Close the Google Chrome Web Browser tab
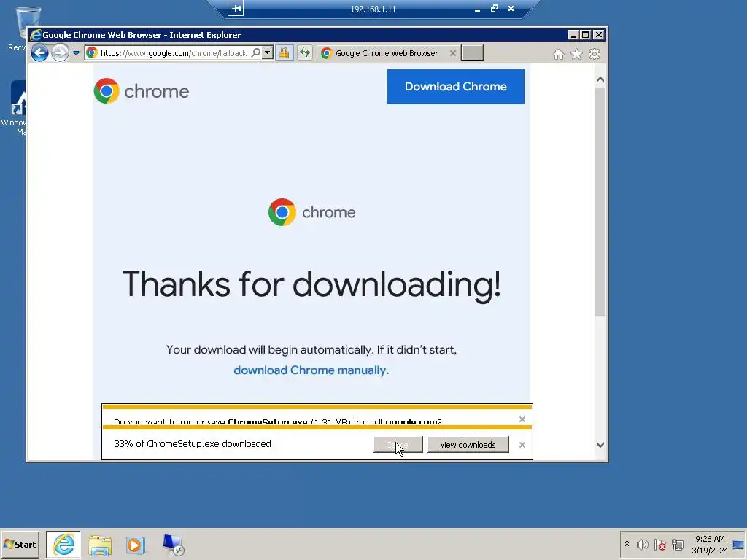This screenshot has height=560, width=747. pos(453,53)
